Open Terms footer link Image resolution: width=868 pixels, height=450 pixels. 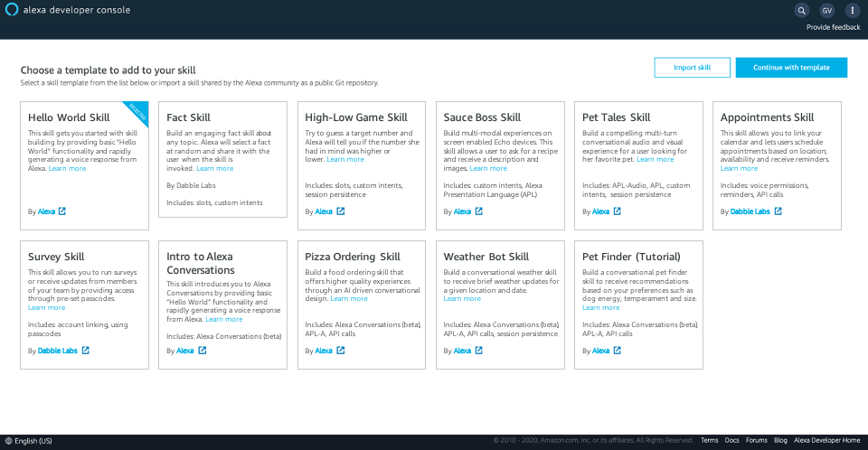(x=709, y=441)
